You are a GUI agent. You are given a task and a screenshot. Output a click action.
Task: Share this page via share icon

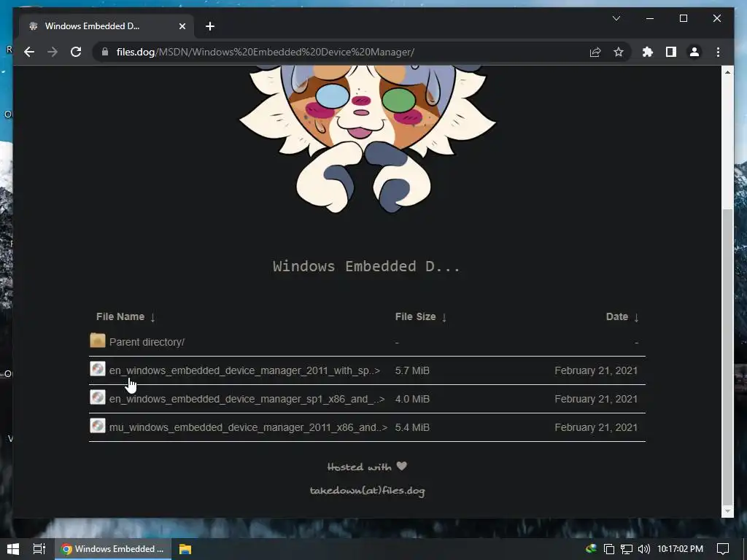pos(595,52)
